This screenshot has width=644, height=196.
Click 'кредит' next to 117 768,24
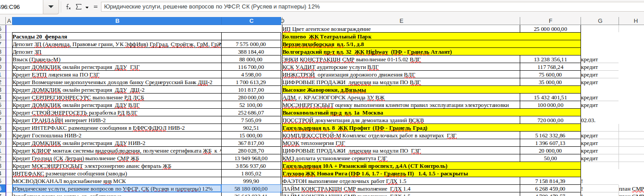tap(600, 67)
